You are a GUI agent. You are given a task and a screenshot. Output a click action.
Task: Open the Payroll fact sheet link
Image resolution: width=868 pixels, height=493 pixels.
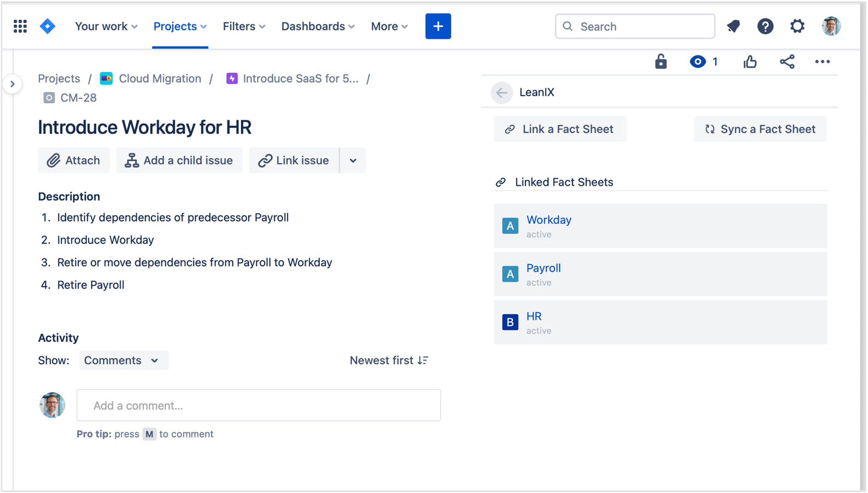(543, 268)
